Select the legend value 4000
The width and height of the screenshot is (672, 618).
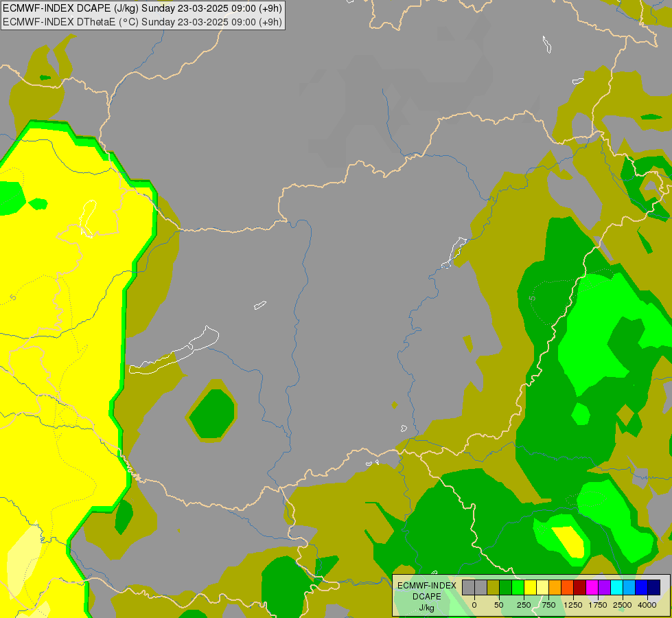(647, 605)
